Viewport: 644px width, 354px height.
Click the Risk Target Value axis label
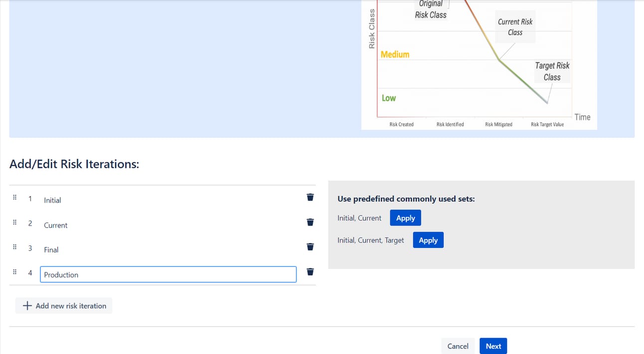(547, 124)
